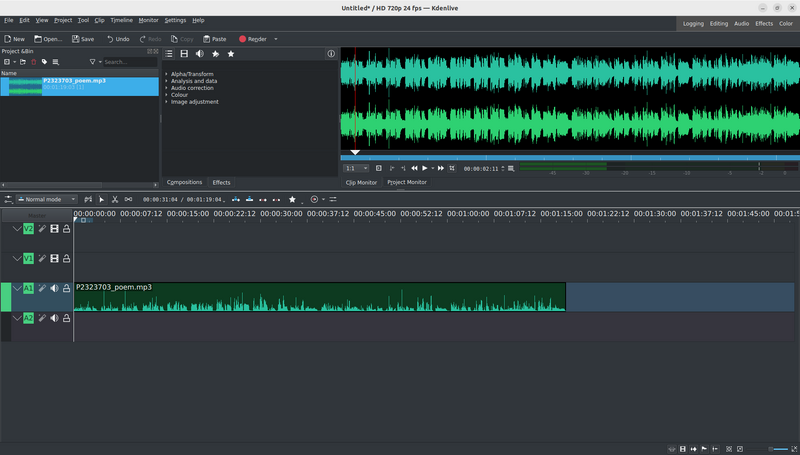The width and height of the screenshot is (800, 455).
Task: Show video effects in the effects panel
Action: click(184, 54)
